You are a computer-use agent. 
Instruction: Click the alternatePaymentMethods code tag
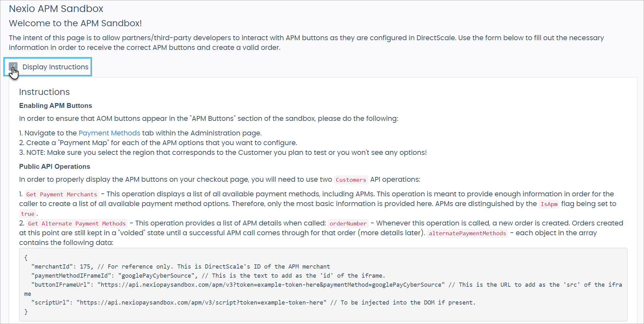(467, 233)
